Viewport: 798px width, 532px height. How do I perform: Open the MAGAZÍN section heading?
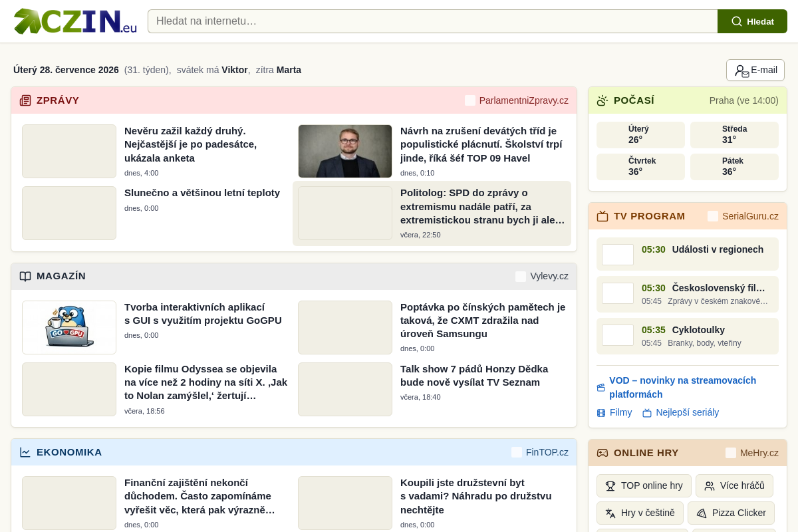(x=61, y=276)
